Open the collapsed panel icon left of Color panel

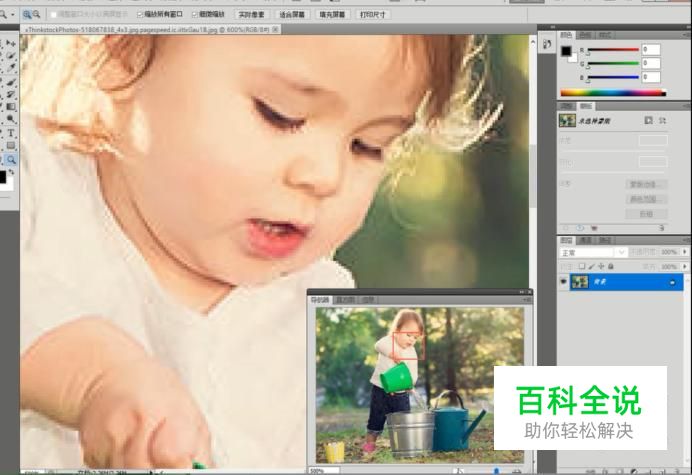coord(547,44)
